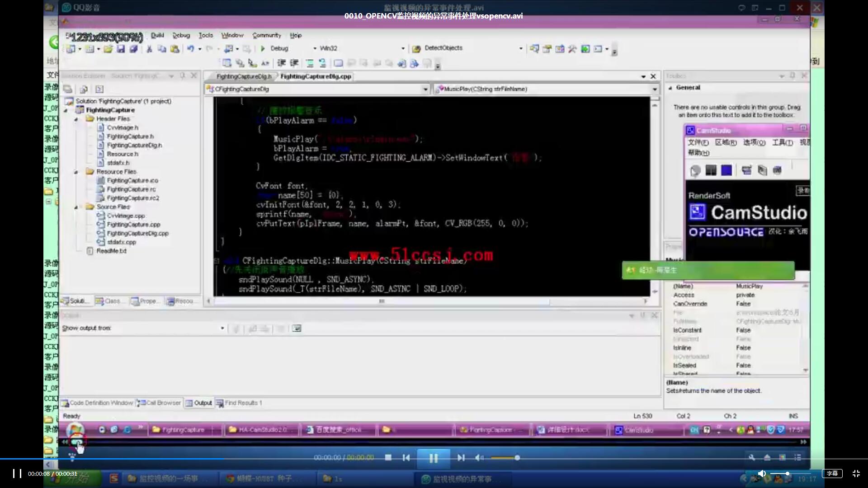Toggle pause in the inner QQ player
The image size is (868, 488).
point(433,458)
